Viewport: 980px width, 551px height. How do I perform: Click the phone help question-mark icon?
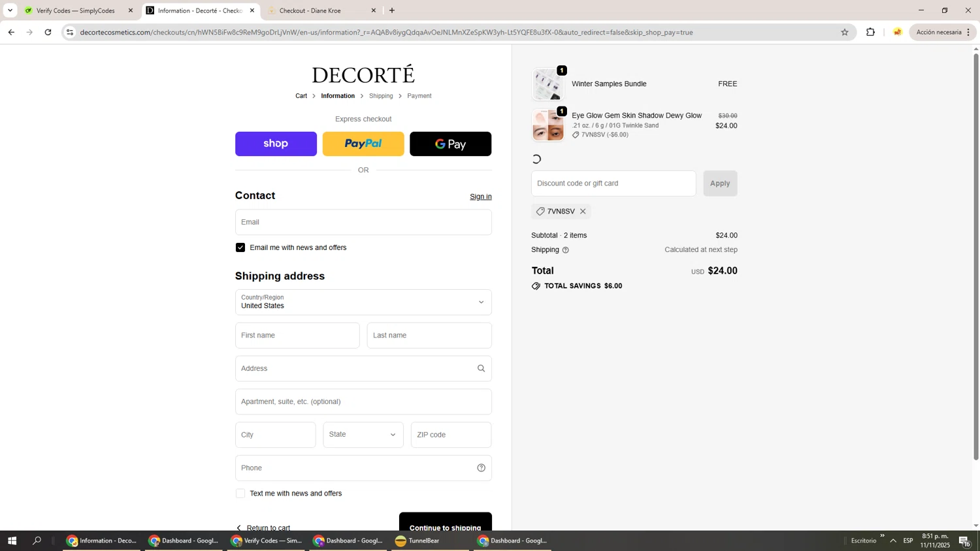(481, 468)
